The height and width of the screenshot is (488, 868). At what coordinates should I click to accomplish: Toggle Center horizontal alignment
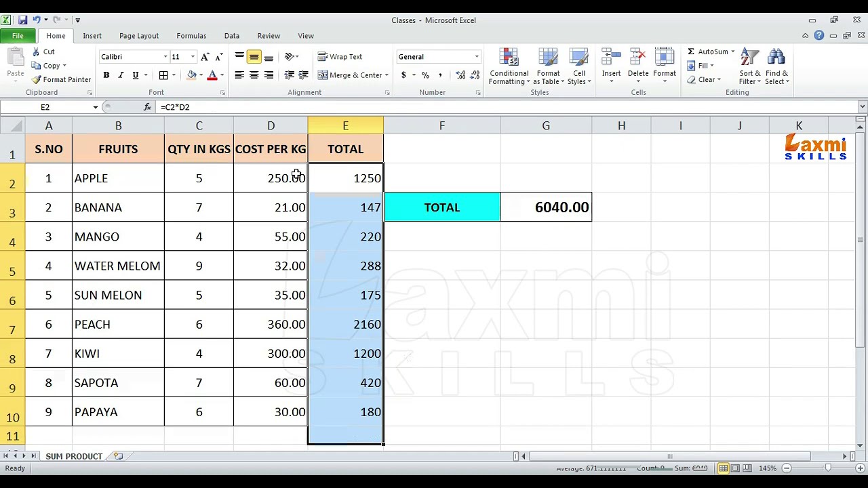click(254, 75)
